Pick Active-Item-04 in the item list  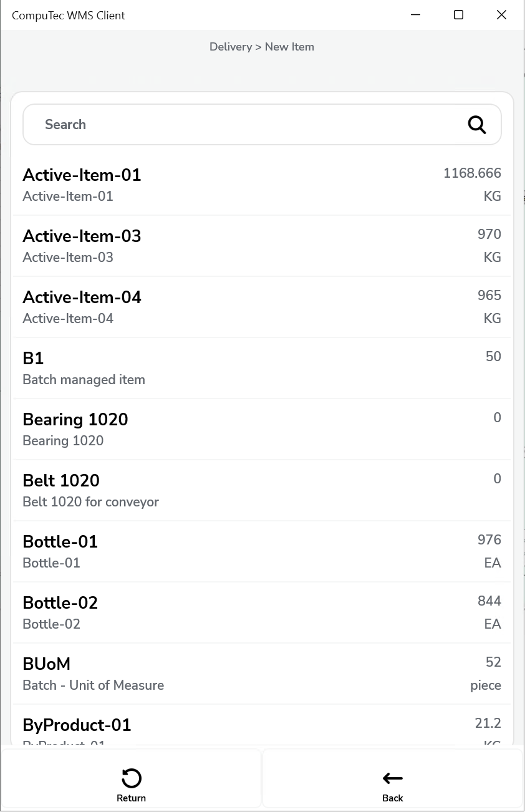coord(262,307)
